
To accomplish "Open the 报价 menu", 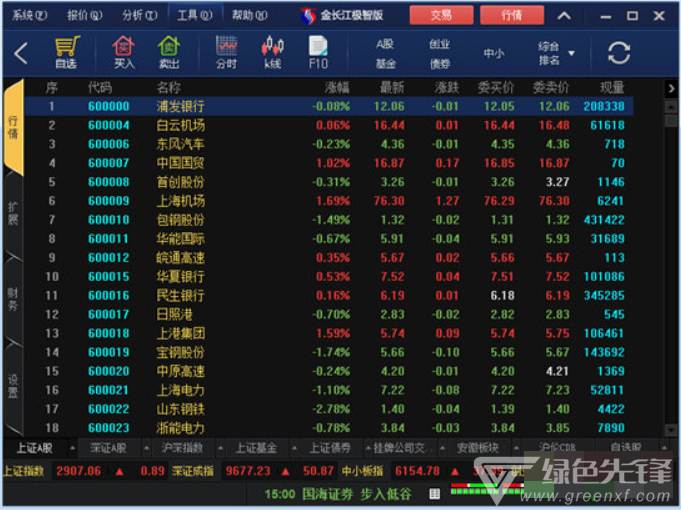I will [x=84, y=16].
